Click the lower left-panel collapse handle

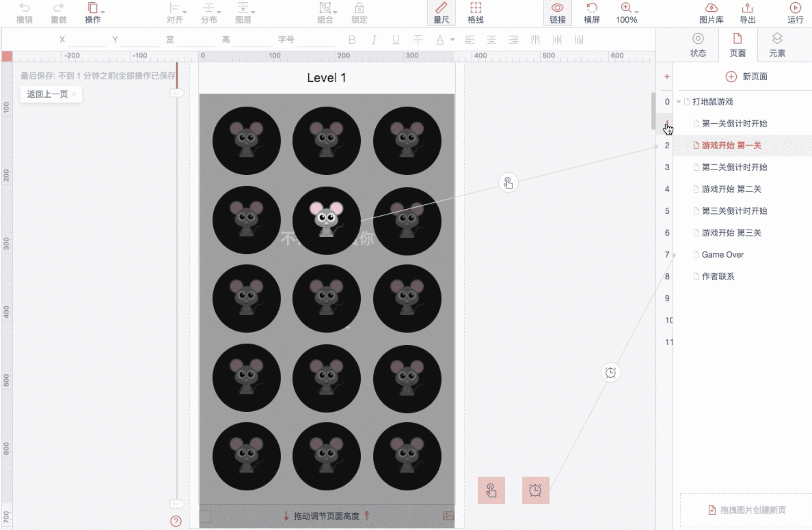(176, 504)
